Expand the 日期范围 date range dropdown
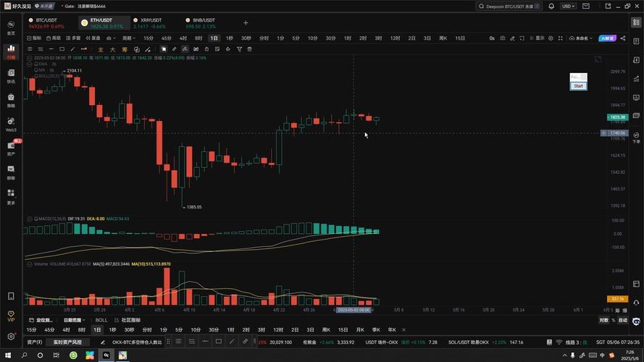 point(74,320)
